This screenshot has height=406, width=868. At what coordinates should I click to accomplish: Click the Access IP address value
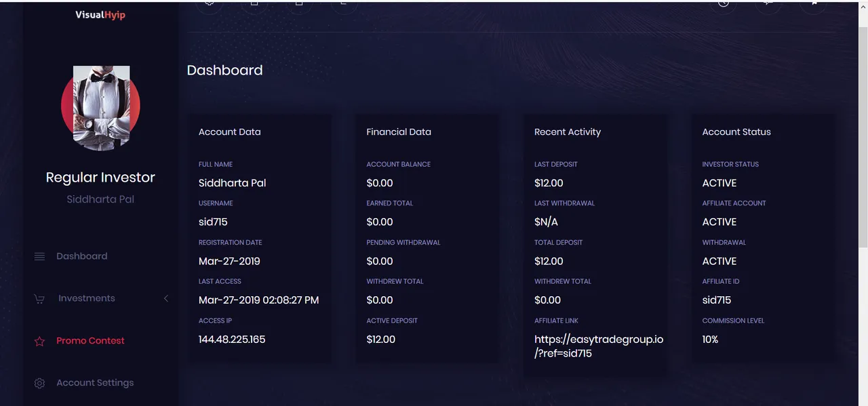point(232,339)
